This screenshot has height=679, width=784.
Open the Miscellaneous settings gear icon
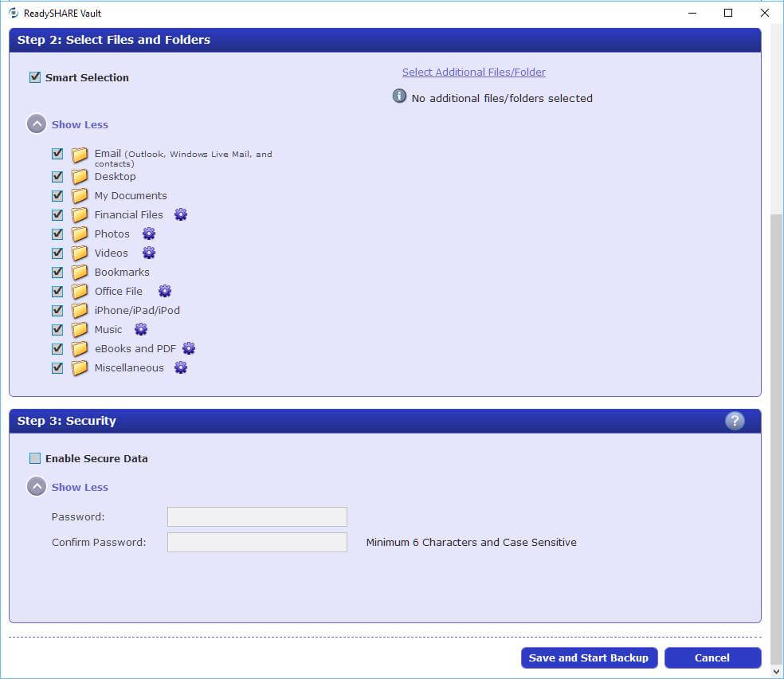(x=181, y=367)
